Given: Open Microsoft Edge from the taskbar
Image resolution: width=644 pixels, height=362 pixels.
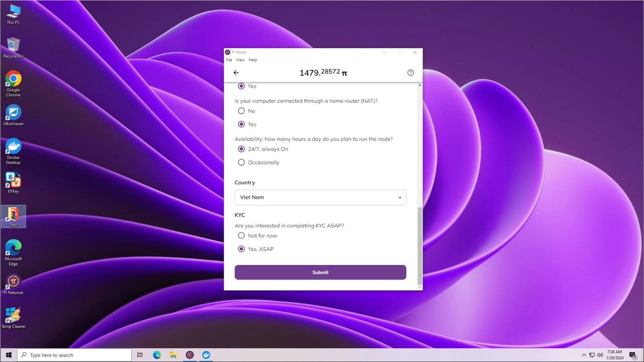Looking at the screenshot, I should pyautogui.click(x=157, y=355).
